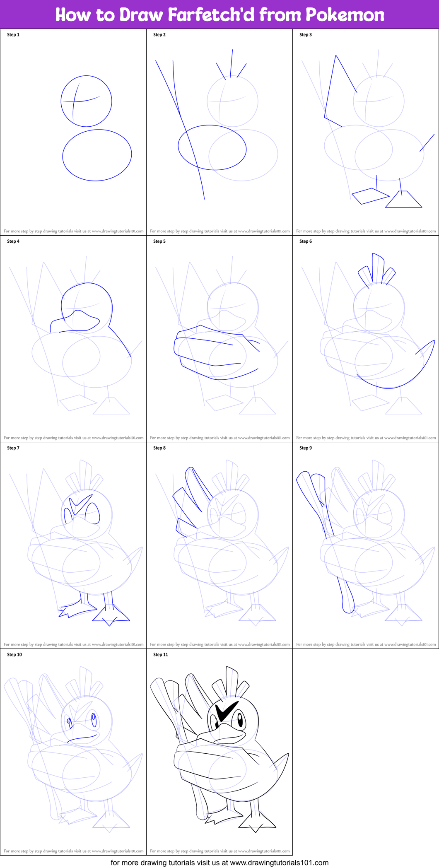Screen dimensions: 439x868
Task: Open the Step 4 drawing panel
Action: click(x=73, y=339)
